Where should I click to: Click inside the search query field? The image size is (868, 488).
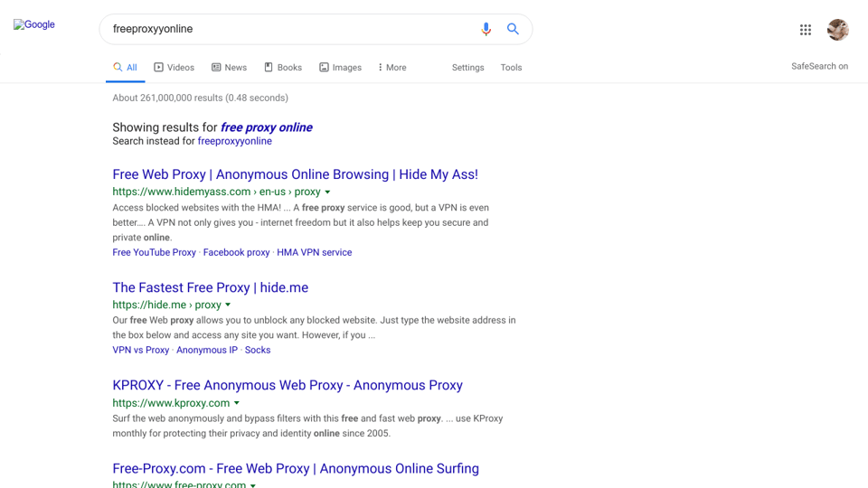click(289, 29)
